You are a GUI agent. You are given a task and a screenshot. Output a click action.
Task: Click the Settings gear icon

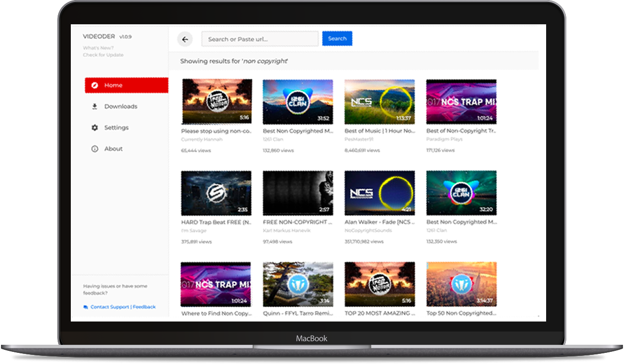tap(95, 128)
